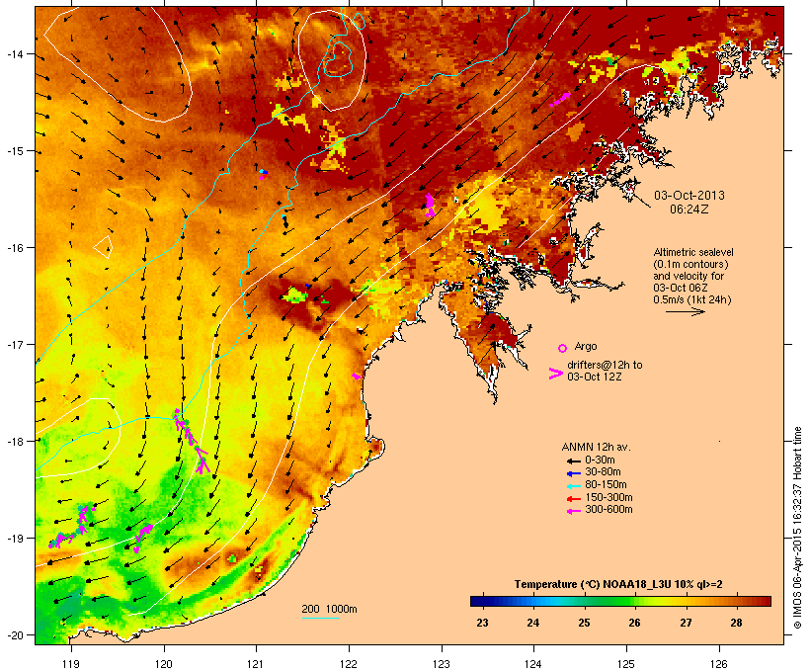Click the latitude axis label -20
Viewport: 810px width, 672px height.
pyautogui.click(x=14, y=635)
